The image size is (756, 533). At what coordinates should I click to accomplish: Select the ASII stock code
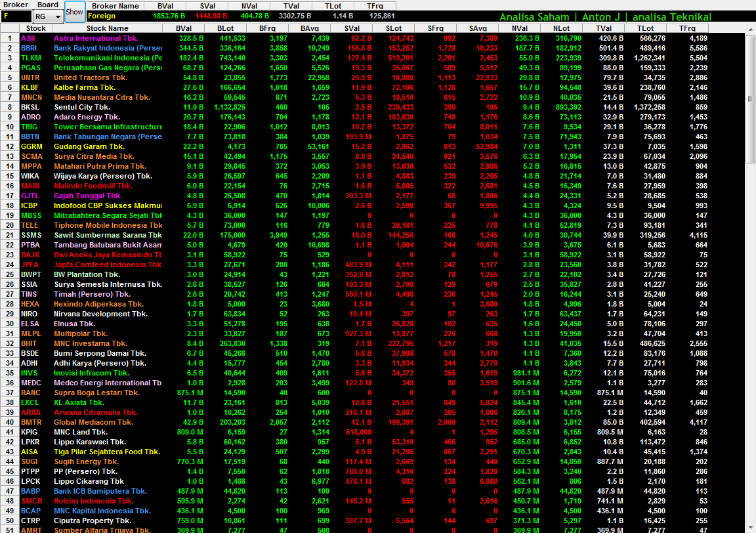[x=28, y=38]
